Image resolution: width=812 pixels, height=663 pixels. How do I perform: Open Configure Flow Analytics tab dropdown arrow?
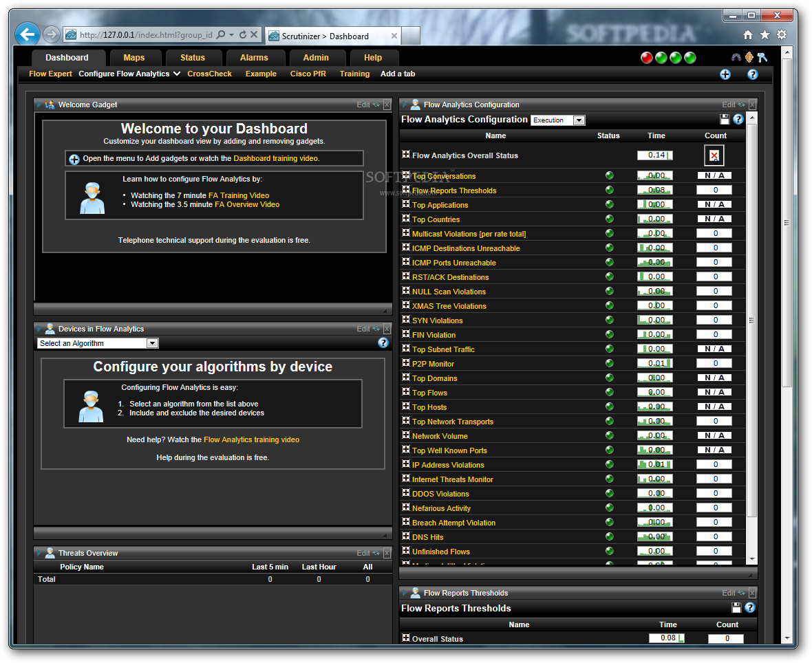tap(177, 74)
